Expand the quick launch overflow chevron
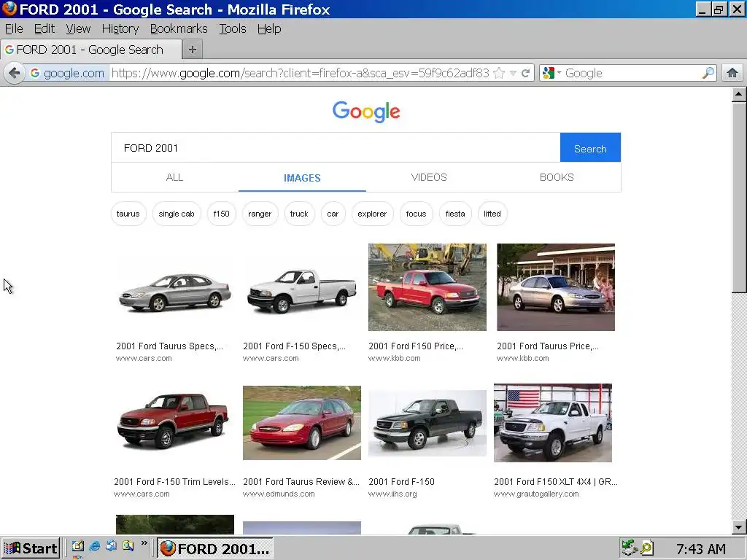747x560 pixels. pyautogui.click(x=144, y=542)
